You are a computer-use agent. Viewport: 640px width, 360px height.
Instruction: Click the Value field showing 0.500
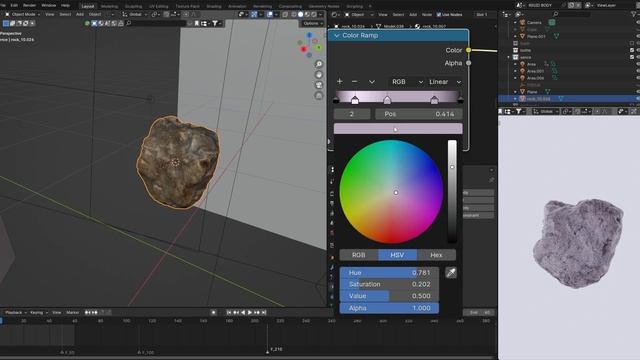click(x=389, y=296)
